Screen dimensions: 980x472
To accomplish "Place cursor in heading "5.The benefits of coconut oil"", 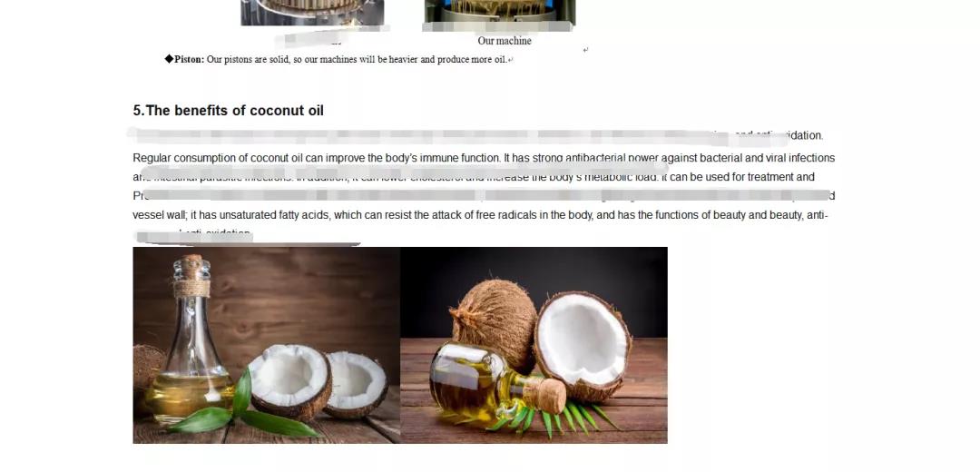I will point(228,111).
